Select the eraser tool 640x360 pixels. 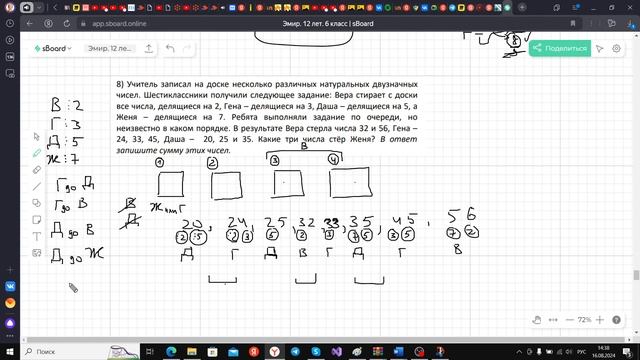click(37, 170)
